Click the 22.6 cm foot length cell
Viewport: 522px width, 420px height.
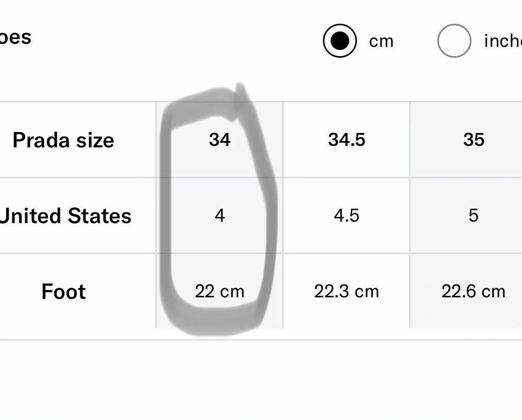coord(466,291)
